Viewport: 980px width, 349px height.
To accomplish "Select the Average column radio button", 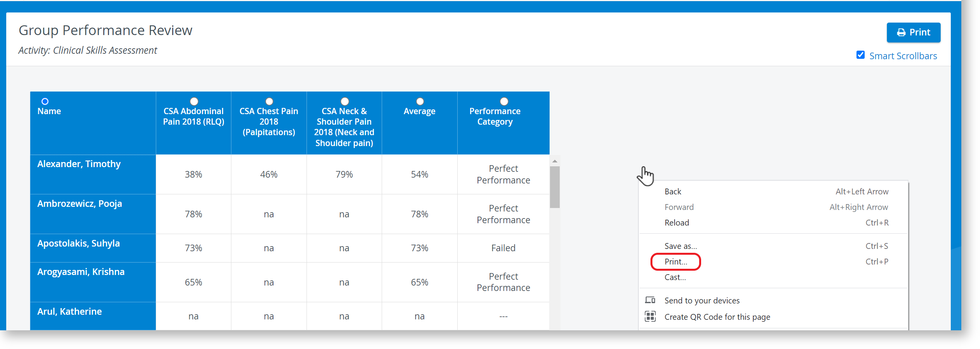I will pyautogui.click(x=420, y=101).
